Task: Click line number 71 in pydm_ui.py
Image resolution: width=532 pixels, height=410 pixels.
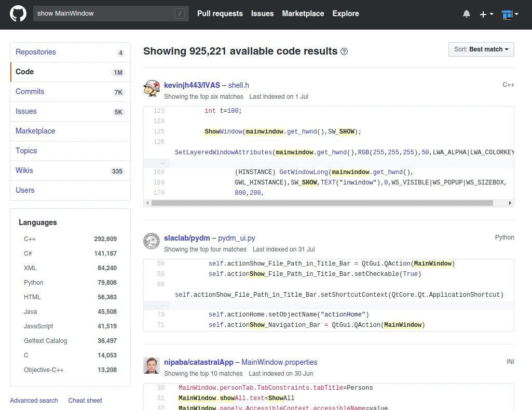Action: (161, 325)
